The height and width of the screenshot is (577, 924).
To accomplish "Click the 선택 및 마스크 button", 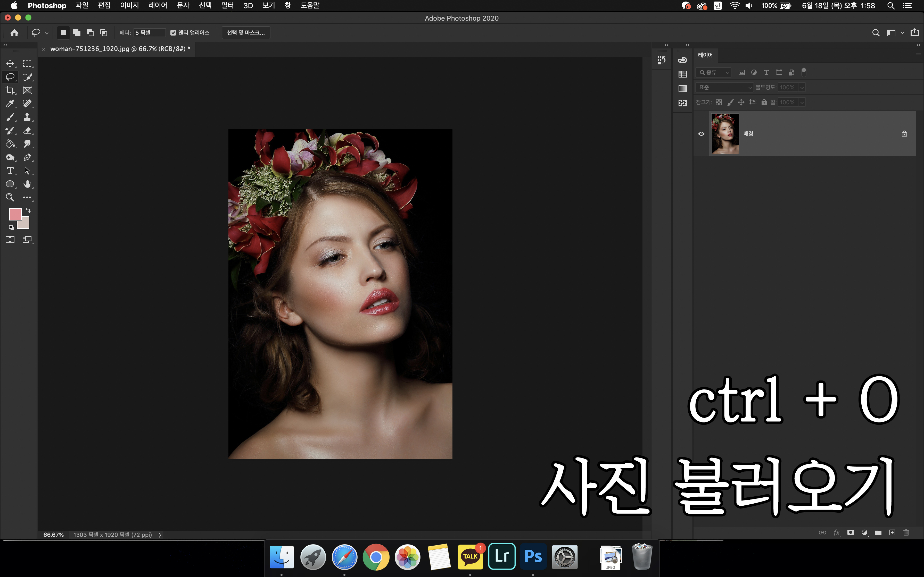I will tap(246, 33).
